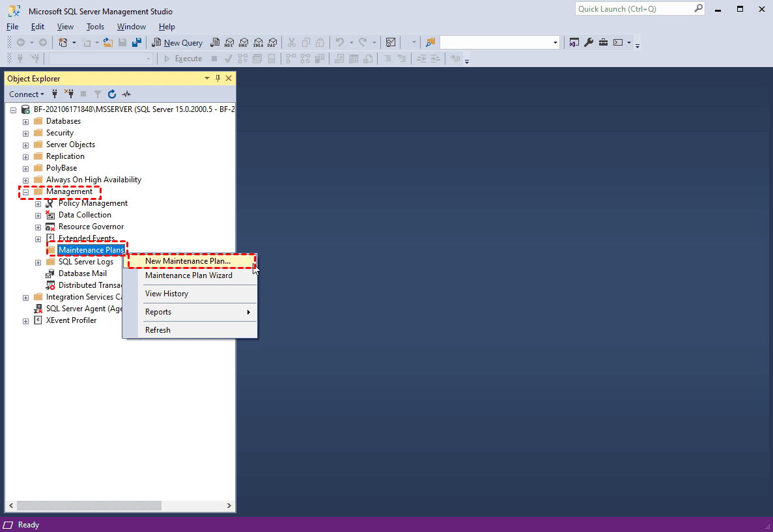Open the File menu

pos(12,27)
